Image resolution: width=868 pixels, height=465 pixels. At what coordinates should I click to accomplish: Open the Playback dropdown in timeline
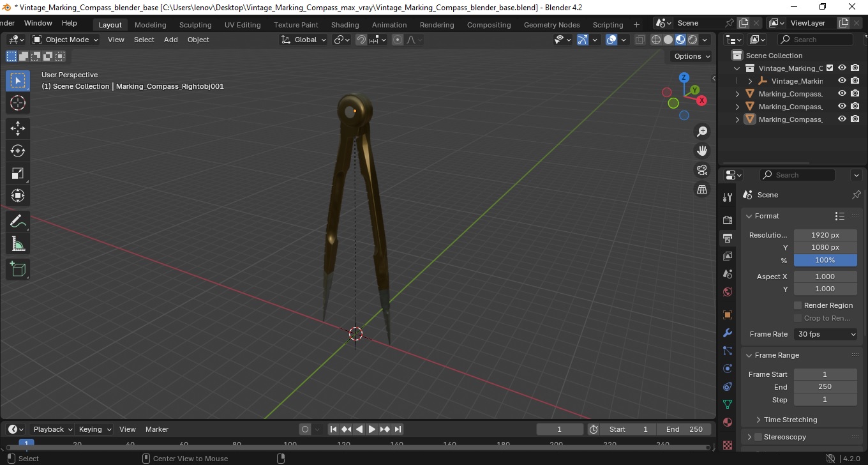point(52,429)
